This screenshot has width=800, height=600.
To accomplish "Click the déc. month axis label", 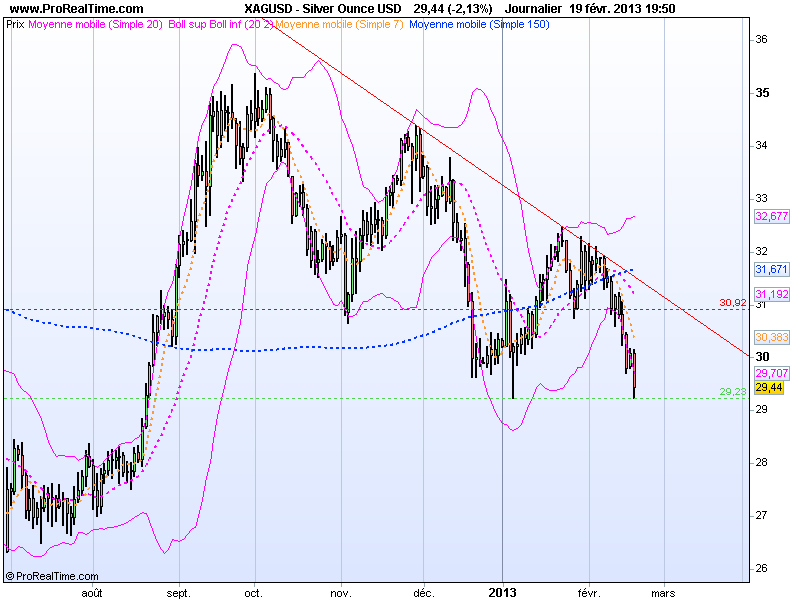I will click(x=424, y=593).
